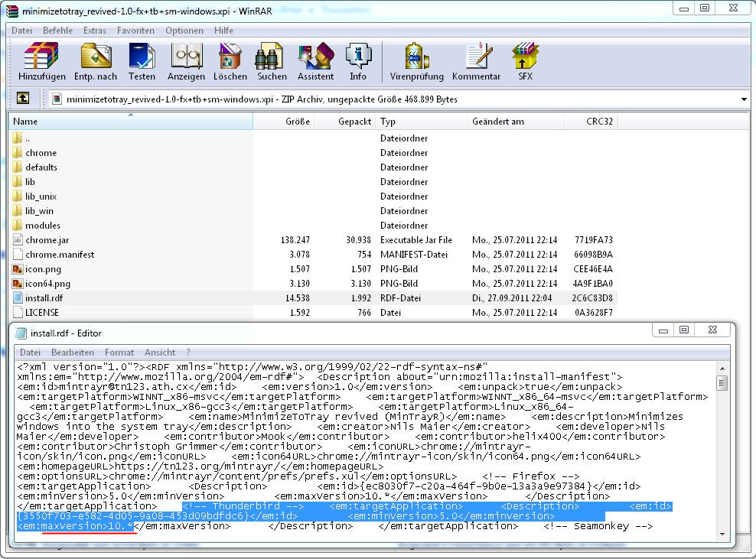Open the Extras menu
This screenshot has width=756, height=559.
pos(95,31)
